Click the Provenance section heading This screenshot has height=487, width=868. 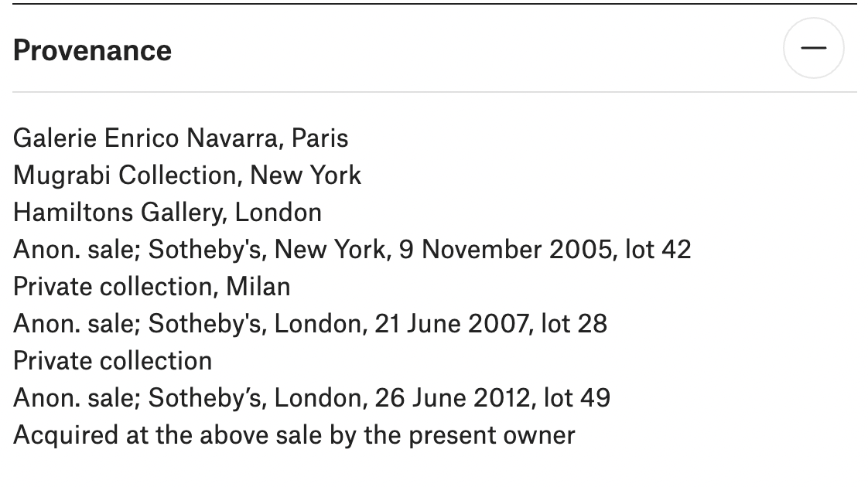[92, 51]
